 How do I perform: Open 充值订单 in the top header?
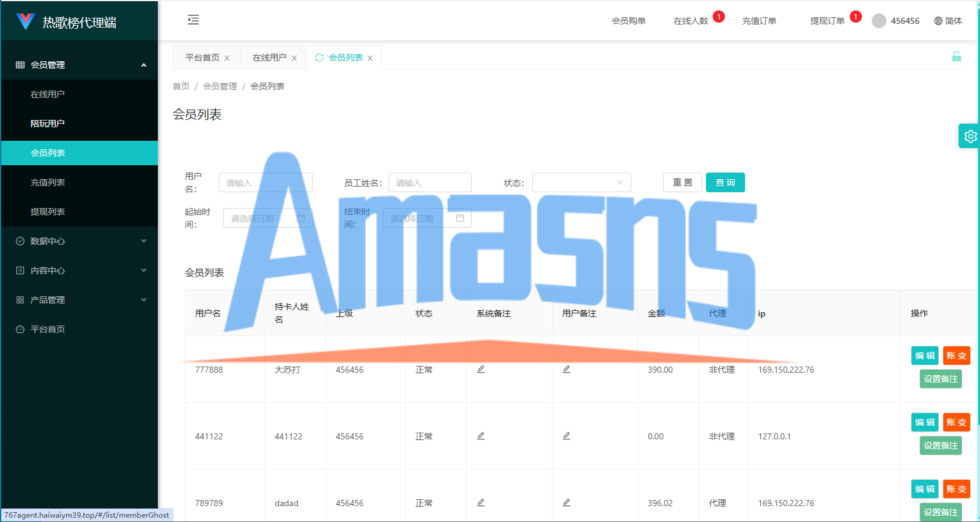click(x=759, y=21)
